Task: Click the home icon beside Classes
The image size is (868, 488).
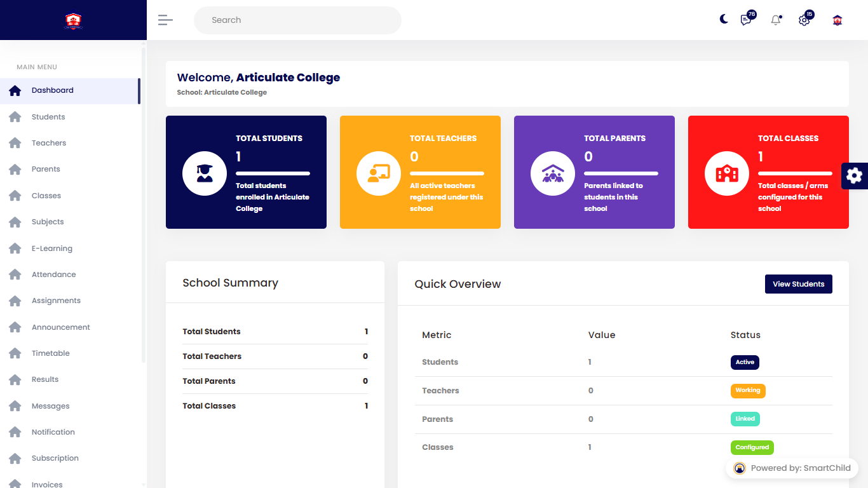Action: (x=15, y=196)
